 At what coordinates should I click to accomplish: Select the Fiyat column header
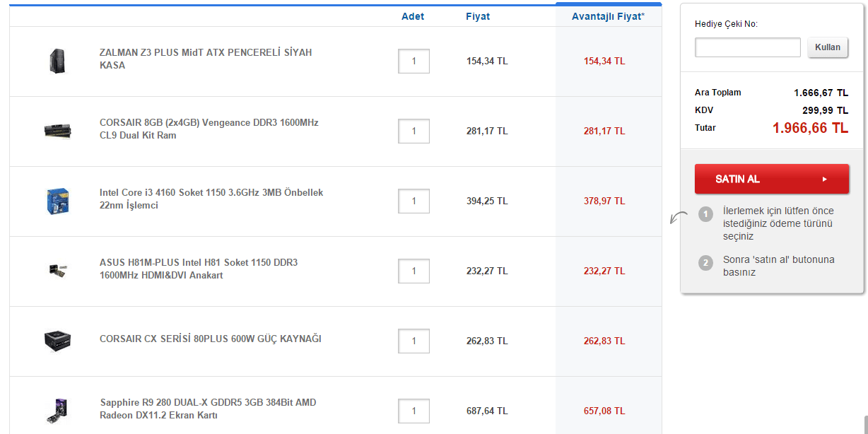click(x=478, y=16)
